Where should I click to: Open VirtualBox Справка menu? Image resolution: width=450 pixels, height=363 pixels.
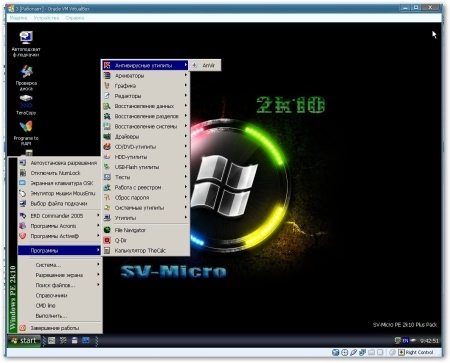coord(75,18)
